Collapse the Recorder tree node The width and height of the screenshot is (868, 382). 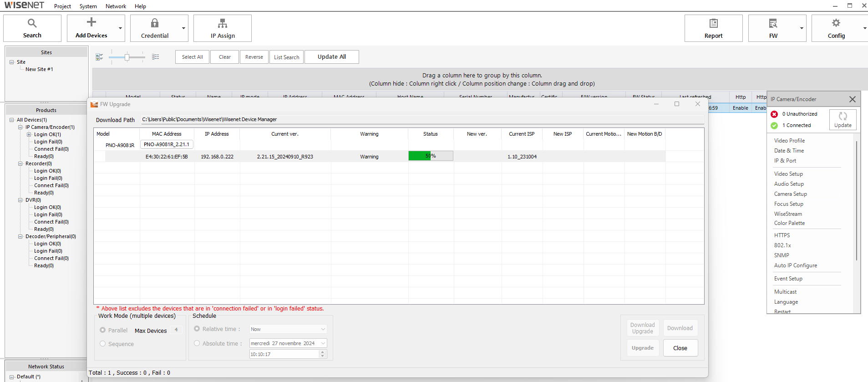coord(20,164)
